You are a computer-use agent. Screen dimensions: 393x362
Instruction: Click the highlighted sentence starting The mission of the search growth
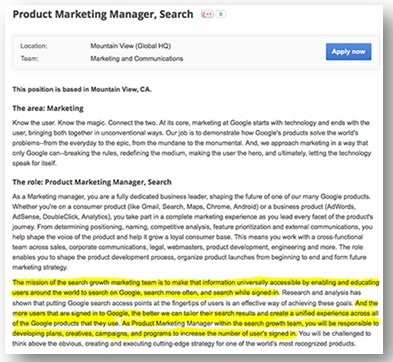pyautogui.click(x=196, y=288)
